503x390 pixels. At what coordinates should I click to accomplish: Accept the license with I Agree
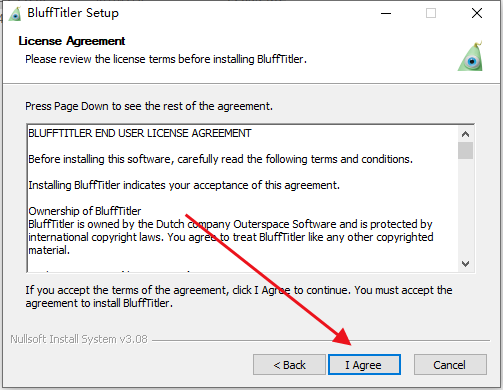point(364,365)
